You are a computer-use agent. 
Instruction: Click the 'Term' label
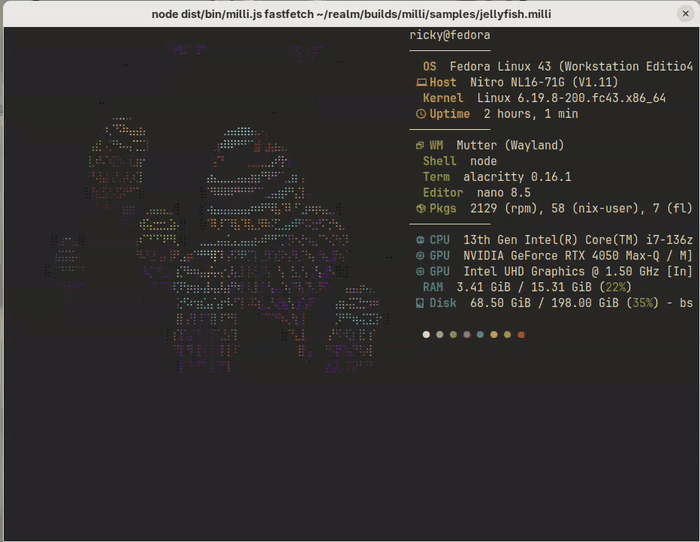436,177
